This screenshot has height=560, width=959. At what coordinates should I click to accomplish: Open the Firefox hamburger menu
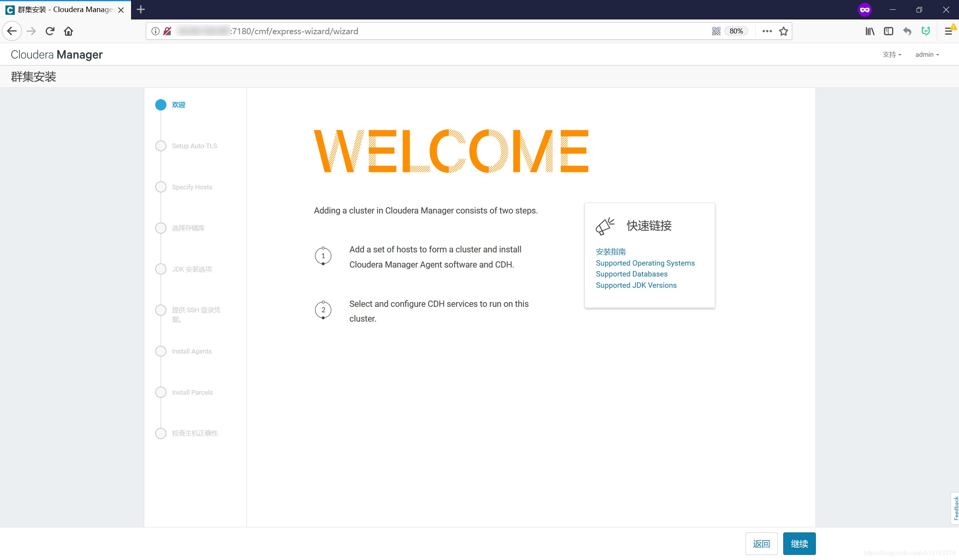point(948,31)
